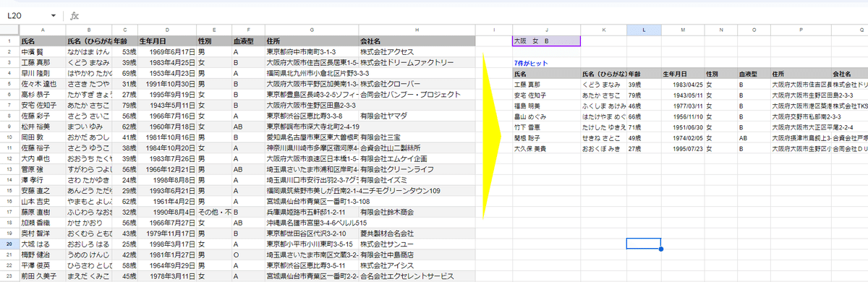The height and width of the screenshot is (282, 868).
Task: Select row 20 header
Action: click(9, 244)
